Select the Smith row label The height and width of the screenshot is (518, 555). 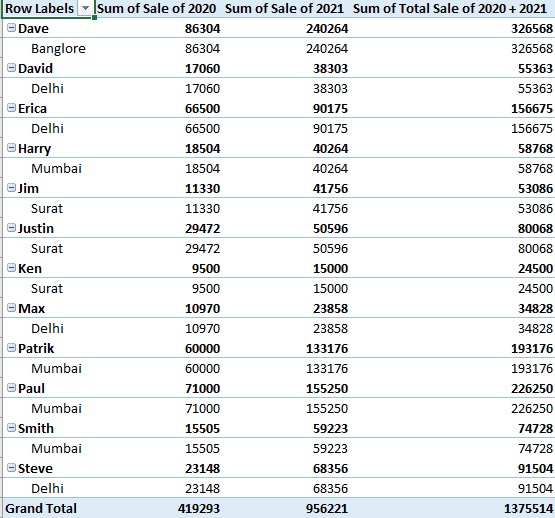[x=36, y=428]
